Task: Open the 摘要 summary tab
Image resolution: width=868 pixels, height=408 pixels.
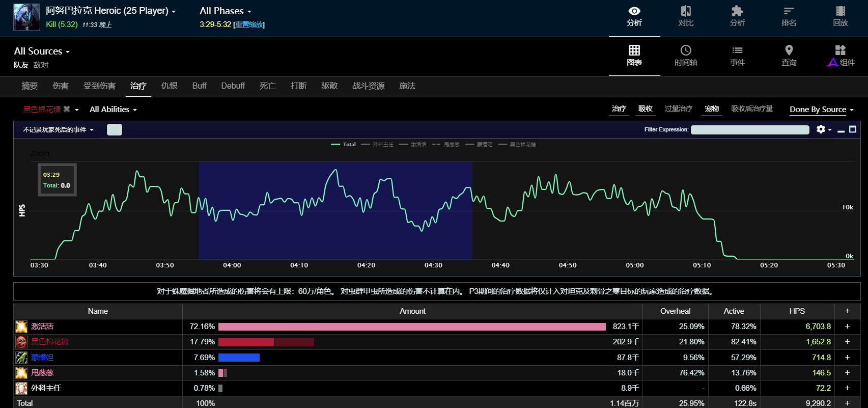Action: click(x=30, y=86)
